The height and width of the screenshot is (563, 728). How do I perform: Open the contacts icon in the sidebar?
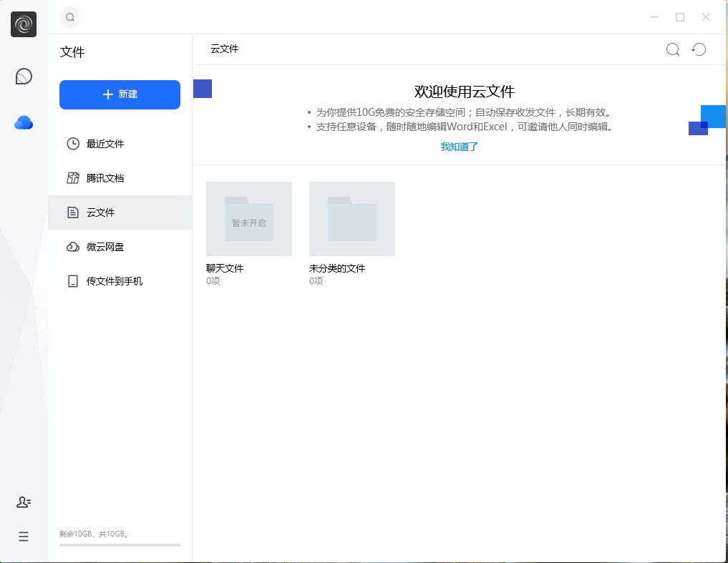coord(24,502)
